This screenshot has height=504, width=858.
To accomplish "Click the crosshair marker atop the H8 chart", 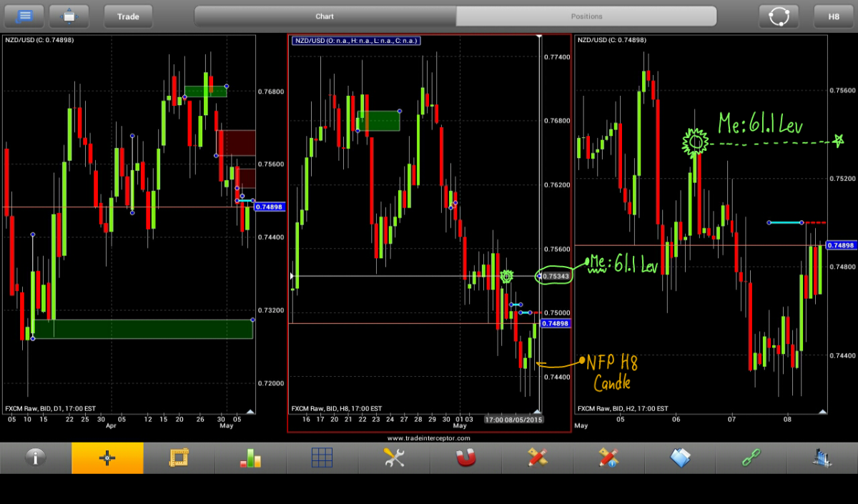I will click(x=540, y=36).
